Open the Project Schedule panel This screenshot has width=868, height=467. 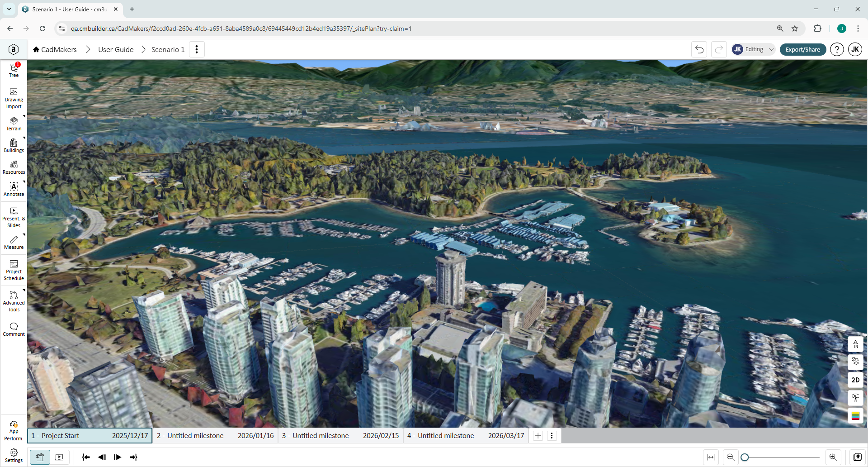(14, 271)
